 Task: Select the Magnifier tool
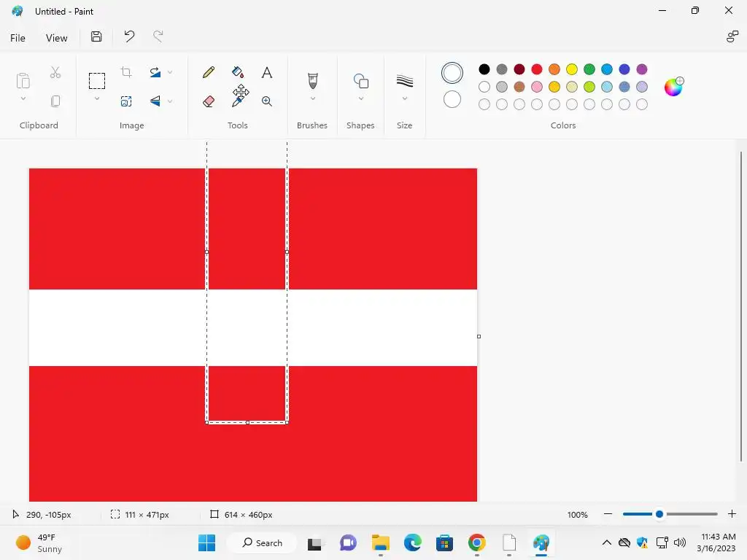click(x=267, y=101)
